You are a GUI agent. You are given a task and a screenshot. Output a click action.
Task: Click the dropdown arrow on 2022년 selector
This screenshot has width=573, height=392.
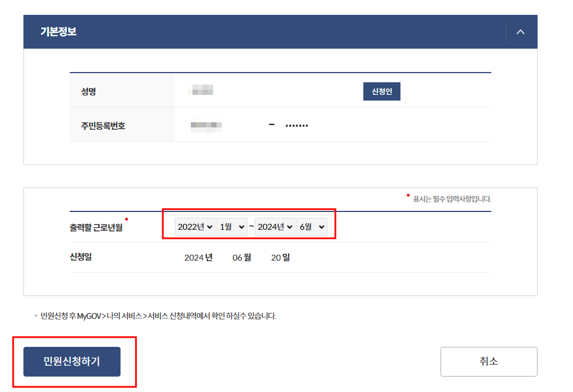click(x=210, y=226)
